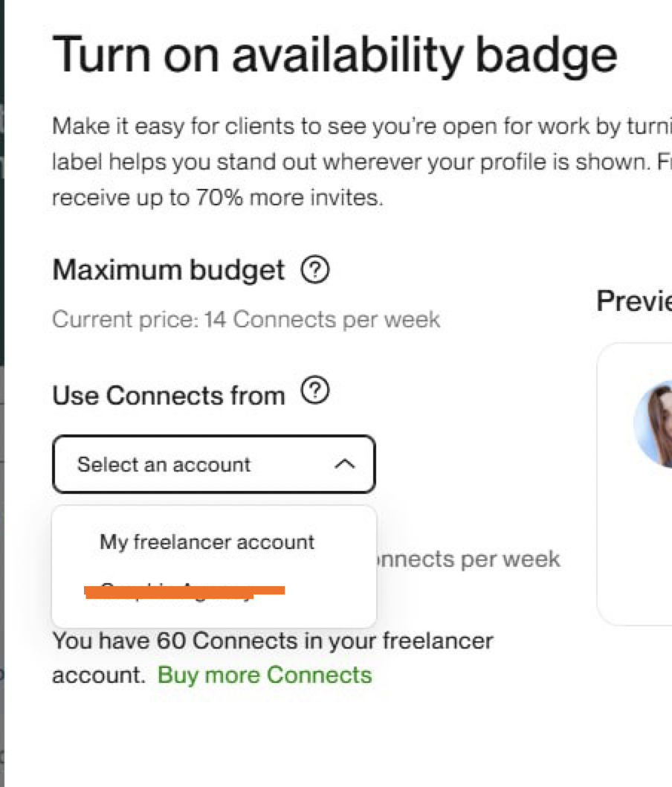Click the Use Connects from label
This screenshot has width=672, height=787.
coord(169,395)
